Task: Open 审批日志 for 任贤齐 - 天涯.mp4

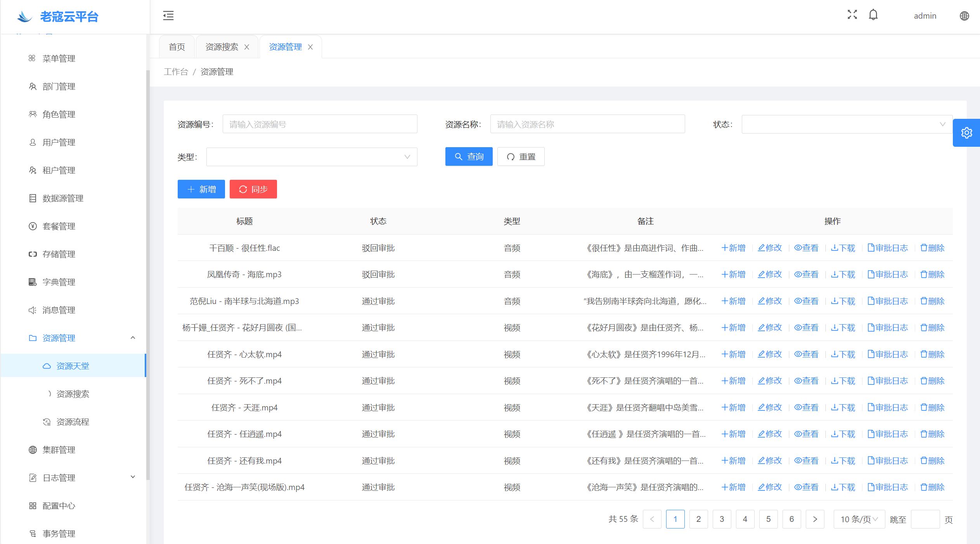Action: point(887,407)
